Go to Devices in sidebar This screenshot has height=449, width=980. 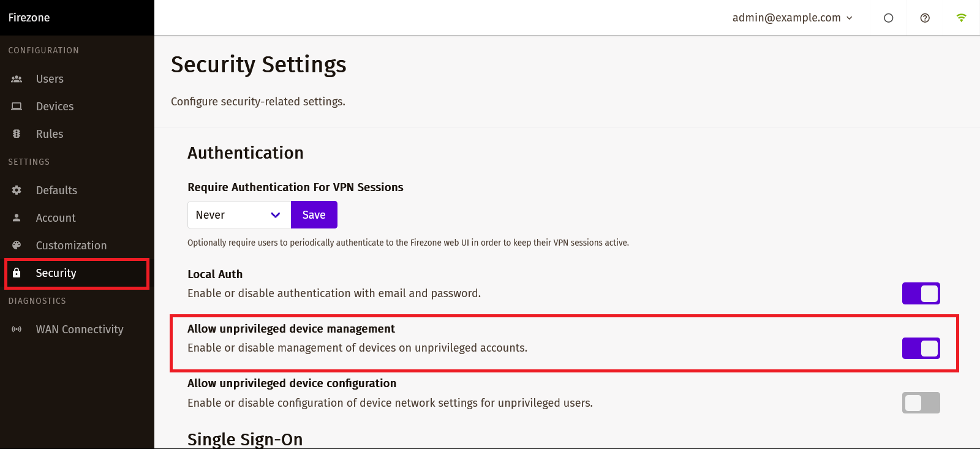77,107
